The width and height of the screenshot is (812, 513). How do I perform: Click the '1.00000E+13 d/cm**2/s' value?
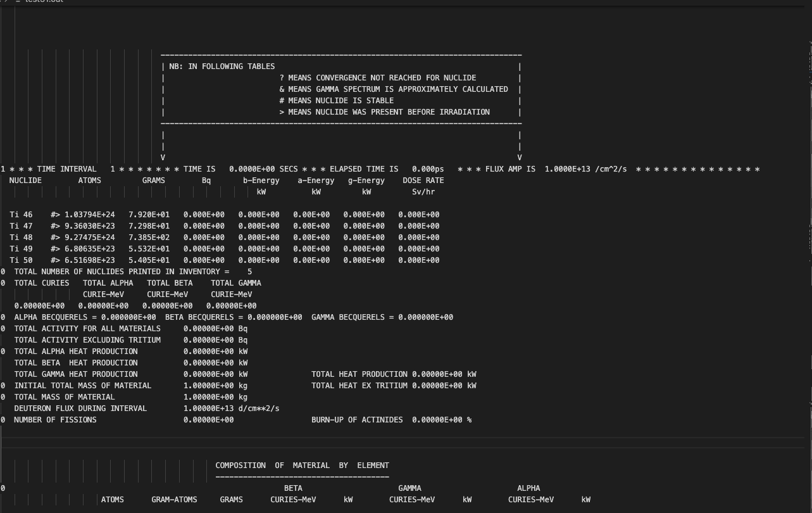click(232, 408)
